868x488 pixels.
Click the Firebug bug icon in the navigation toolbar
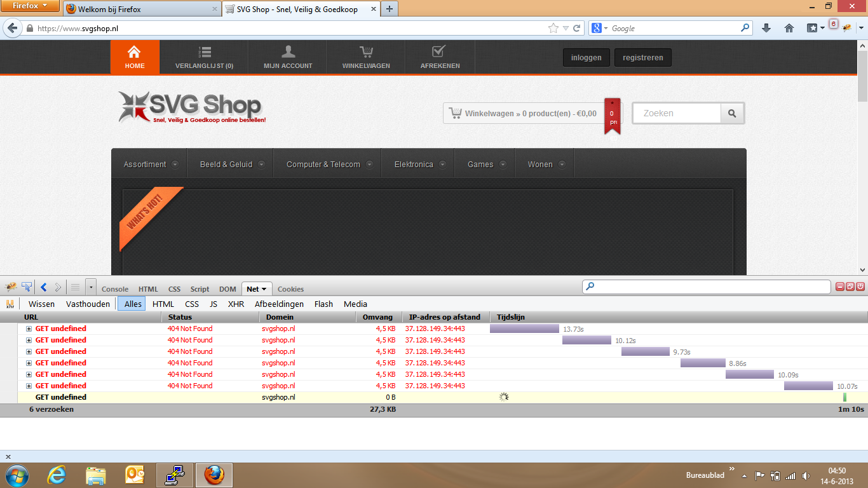click(846, 28)
